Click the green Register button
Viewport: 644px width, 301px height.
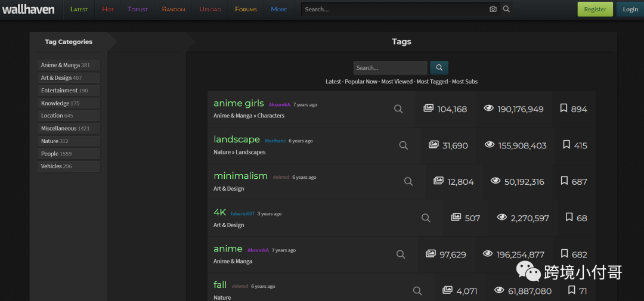click(x=595, y=9)
